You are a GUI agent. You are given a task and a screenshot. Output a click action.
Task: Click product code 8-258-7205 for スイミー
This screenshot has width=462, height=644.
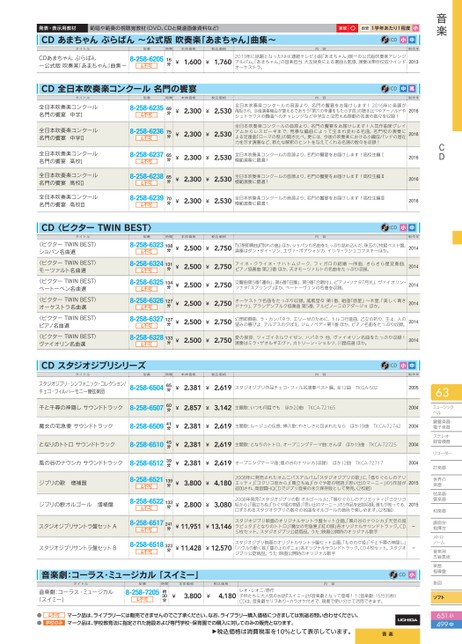tap(142, 592)
